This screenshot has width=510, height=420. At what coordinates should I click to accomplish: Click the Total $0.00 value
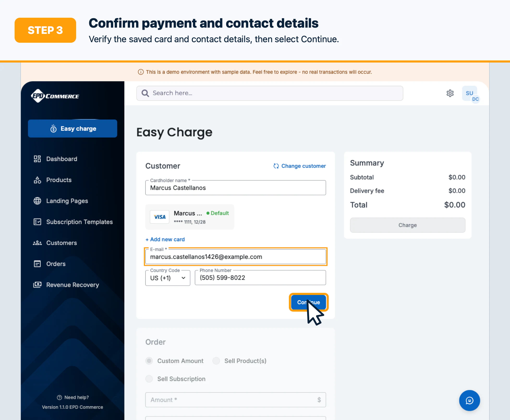[x=455, y=205]
